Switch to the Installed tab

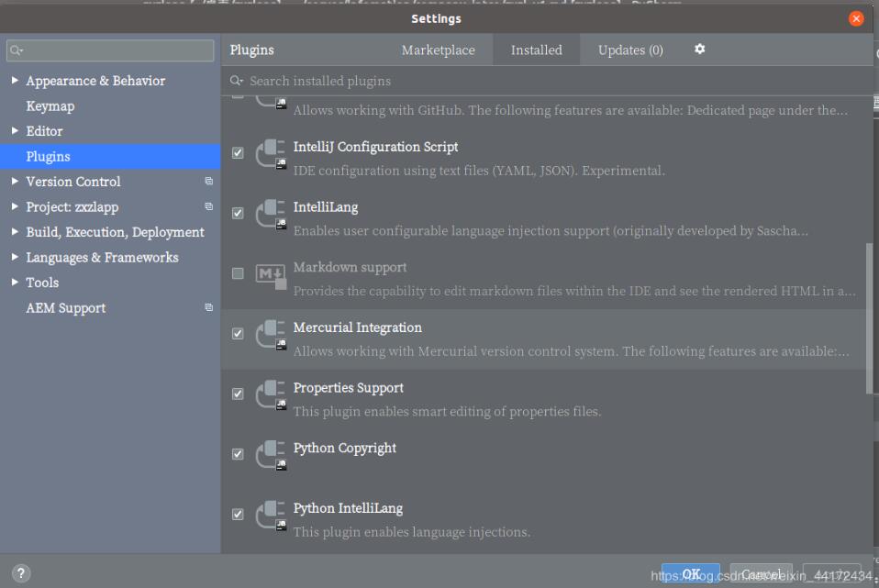[536, 50]
